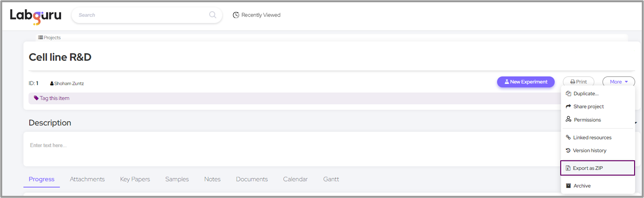The width and height of the screenshot is (644, 198).
Task: Click the Labguru logo
Action: [35, 16]
